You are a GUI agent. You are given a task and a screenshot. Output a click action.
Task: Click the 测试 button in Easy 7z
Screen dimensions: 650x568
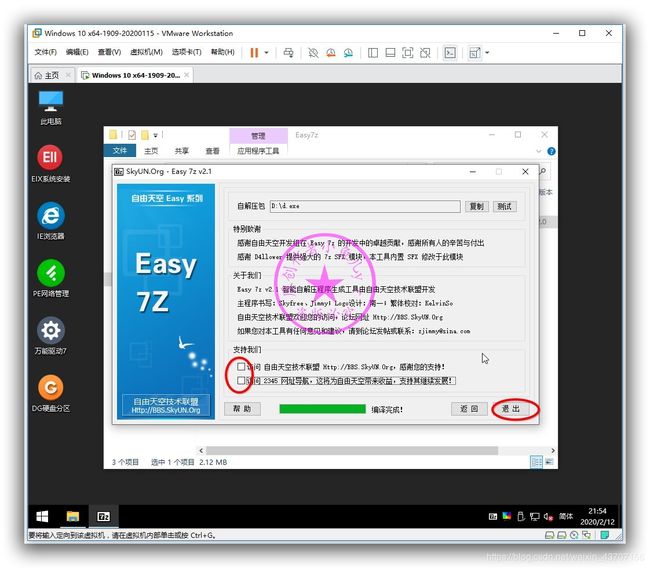504,206
